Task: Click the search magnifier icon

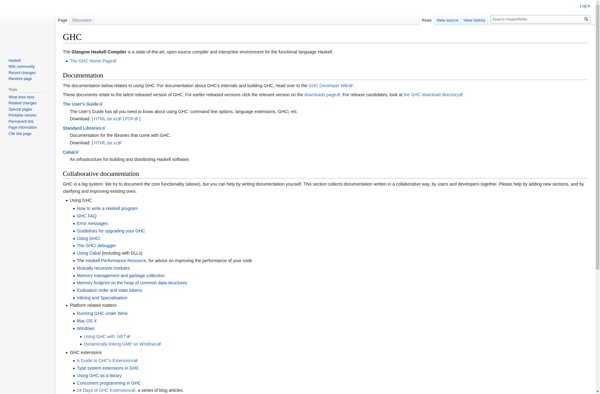Action: (x=586, y=19)
